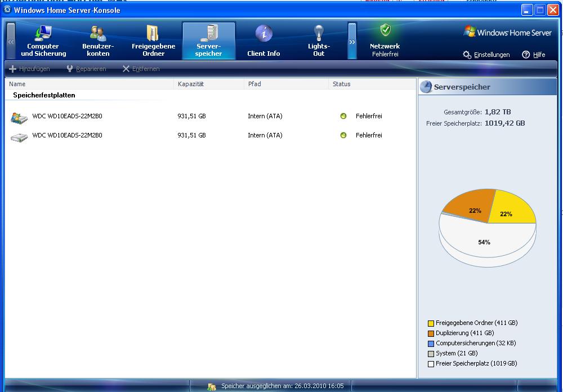
Task: Click the yellow Freigegebene Ordner legend swatch
Action: click(431, 323)
